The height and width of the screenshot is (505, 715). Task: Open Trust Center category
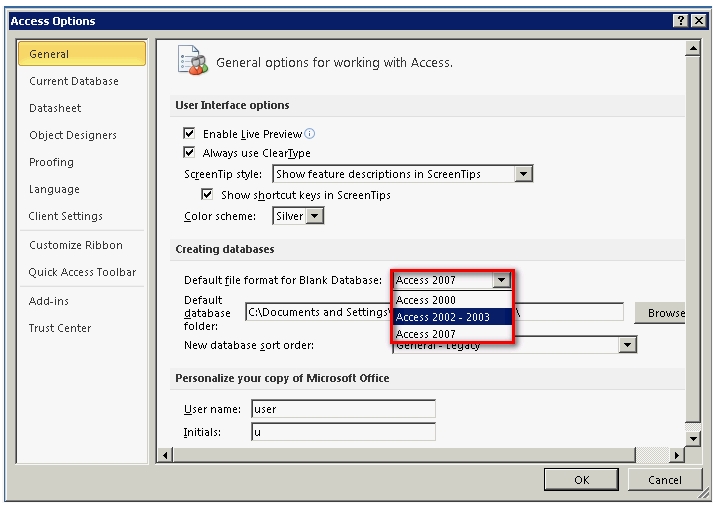pos(82,328)
